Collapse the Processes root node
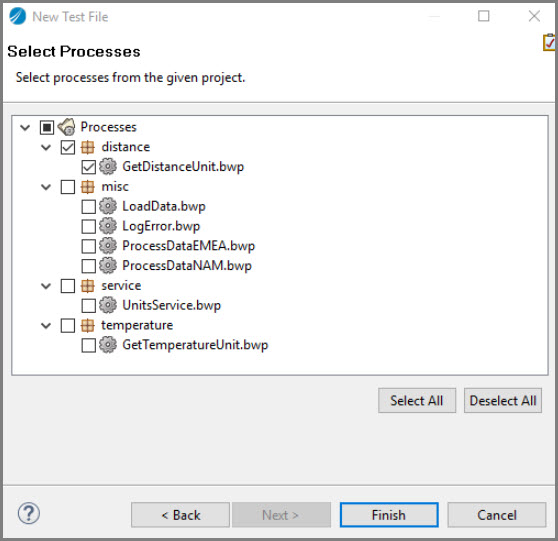558x541 pixels. pyautogui.click(x=25, y=127)
